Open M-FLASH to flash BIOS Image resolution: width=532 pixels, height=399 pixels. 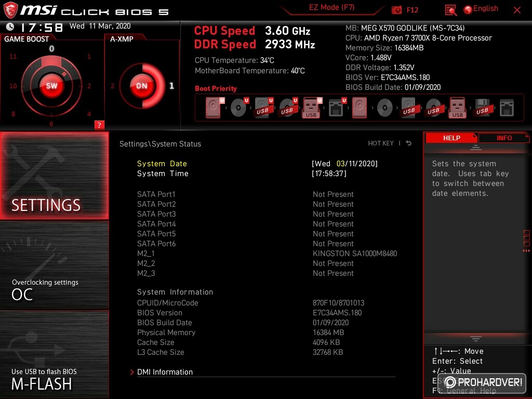pos(54,354)
